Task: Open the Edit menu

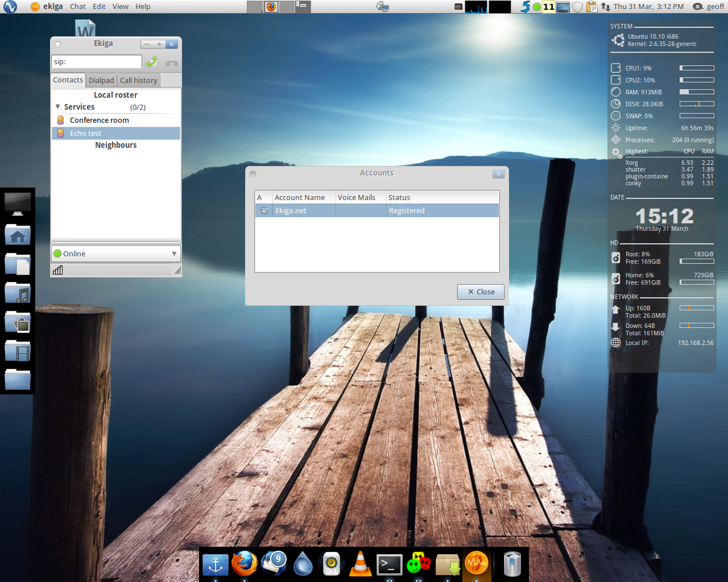Action: pos(99,6)
